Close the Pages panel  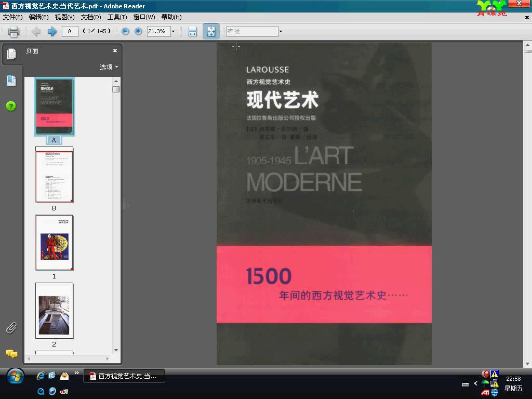click(x=115, y=50)
